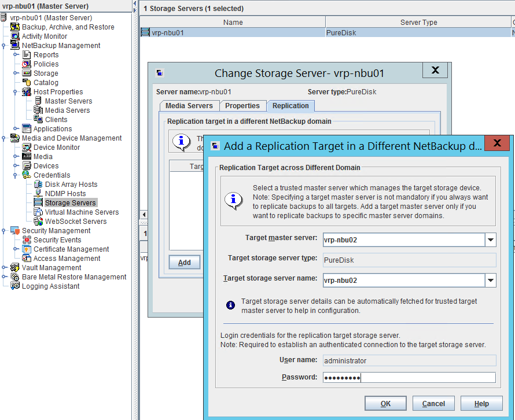515x420 pixels.
Task: Select the Master Servers icon
Action: pos(38,101)
